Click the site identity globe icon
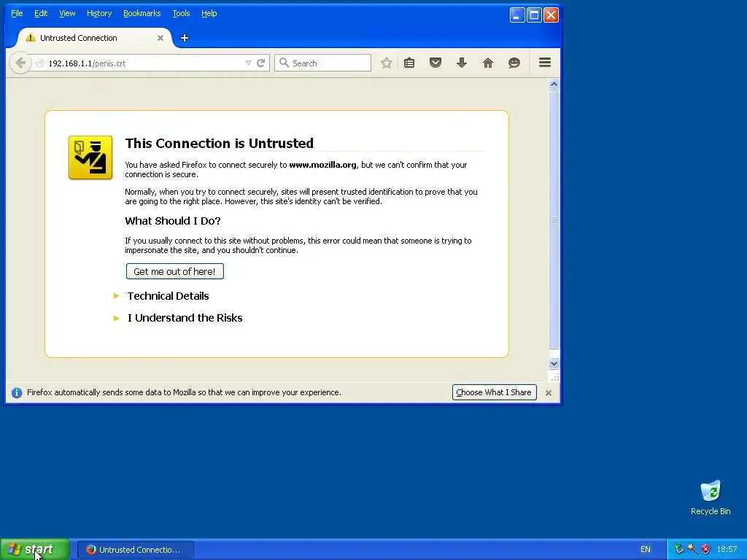This screenshot has height=560, width=747. 40,63
